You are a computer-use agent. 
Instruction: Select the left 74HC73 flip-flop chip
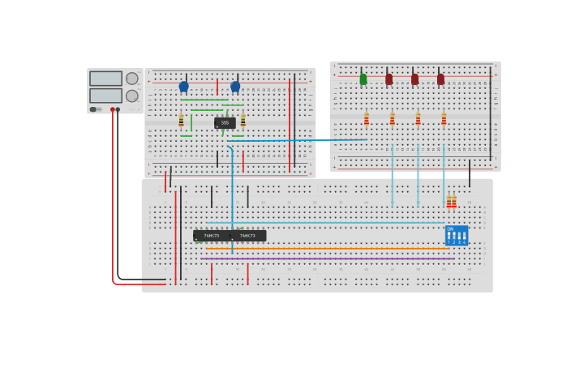(212, 236)
